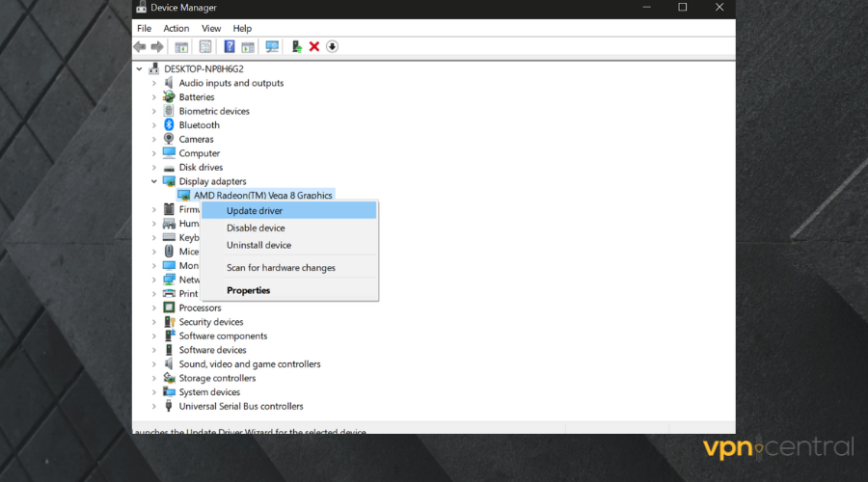The width and height of the screenshot is (868, 482).
Task: Select Update driver in the context menu
Action: 255,211
